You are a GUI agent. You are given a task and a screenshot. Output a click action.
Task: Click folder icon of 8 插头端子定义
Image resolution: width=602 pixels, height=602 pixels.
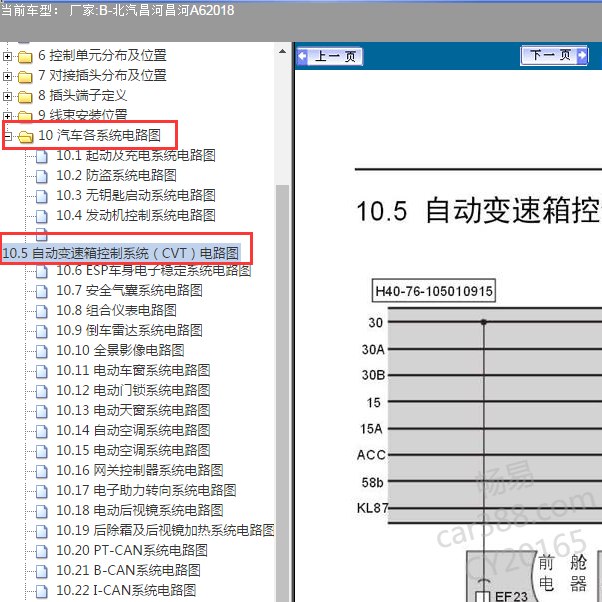pos(25,97)
